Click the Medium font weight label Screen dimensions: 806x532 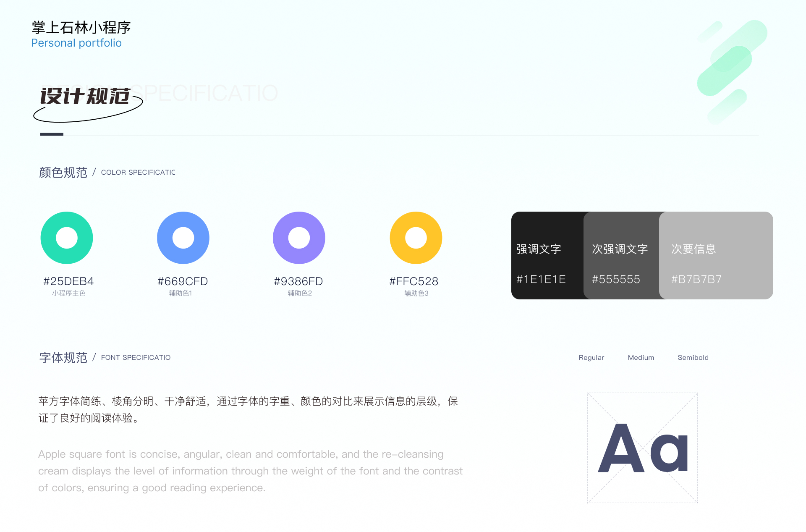(641, 358)
